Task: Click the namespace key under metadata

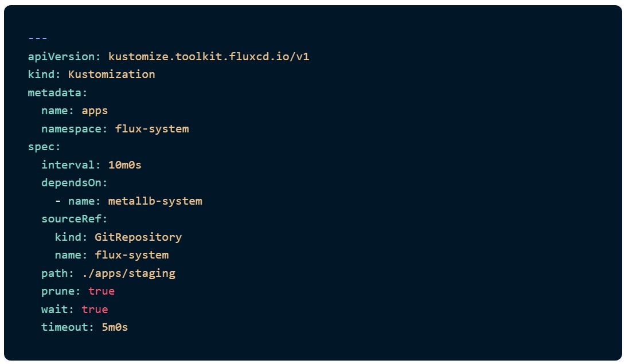Action: click(x=72, y=128)
